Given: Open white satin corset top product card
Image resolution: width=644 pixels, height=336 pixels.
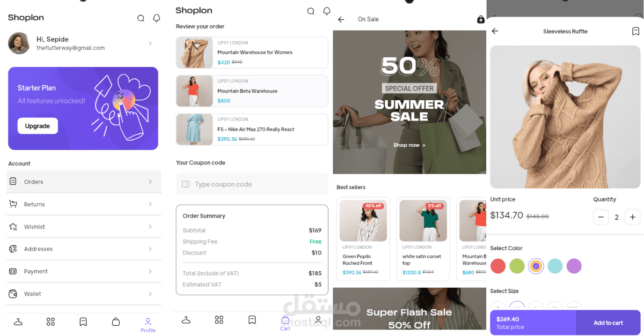Looking at the screenshot, I should click(423, 239).
